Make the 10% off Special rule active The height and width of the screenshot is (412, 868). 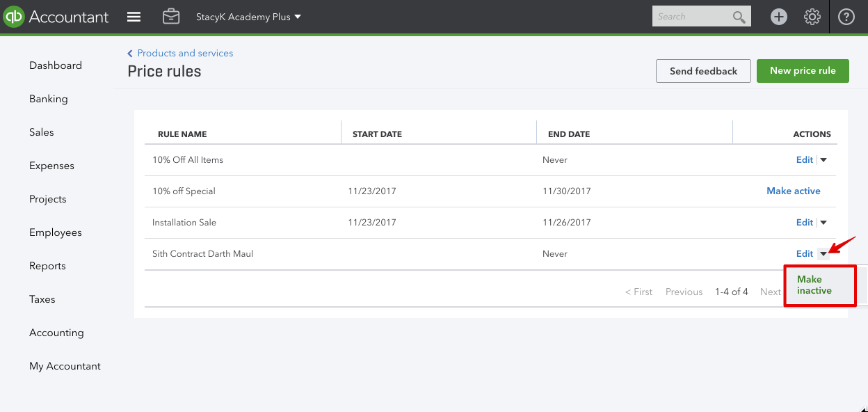(x=793, y=191)
